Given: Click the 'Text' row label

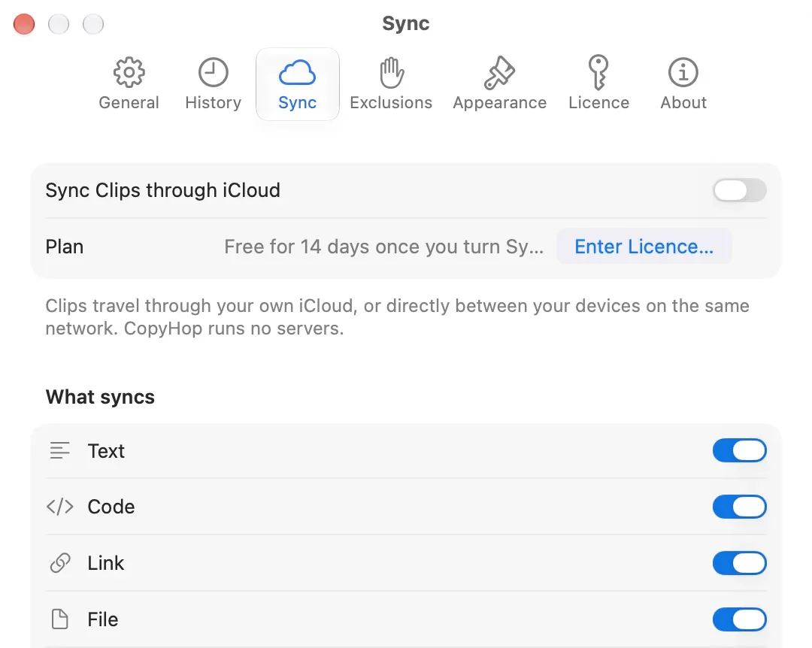Looking at the screenshot, I should coord(106,451).
